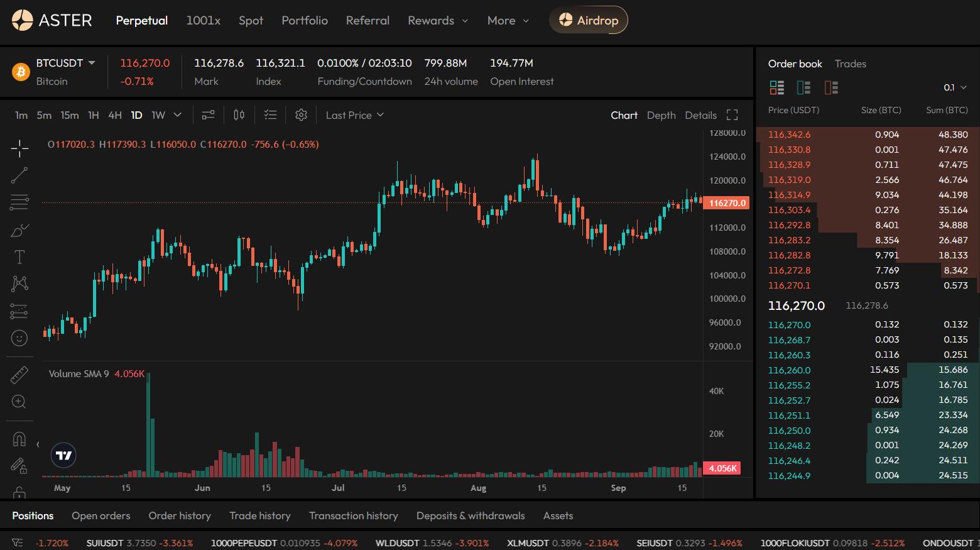The height and width of the screenshot is (550, 980).
Task: Open the indicators menu icon
Action: (208, 115)
